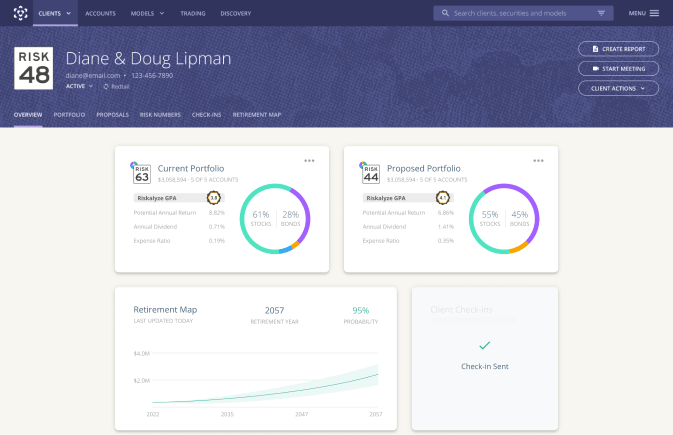The width and height of the screenshot is (673, 435).
Task: Click the Create Report button
Action: tap(618, 48)
